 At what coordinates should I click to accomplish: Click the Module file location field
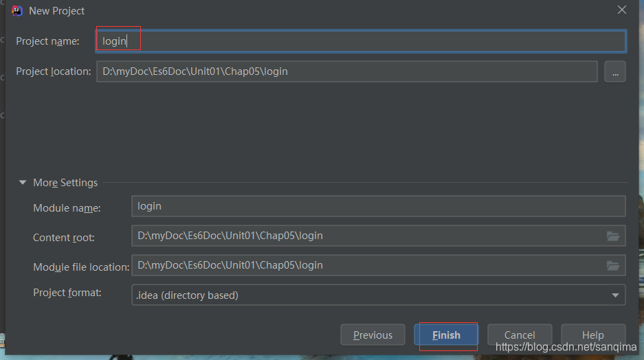tap(378, 265)
